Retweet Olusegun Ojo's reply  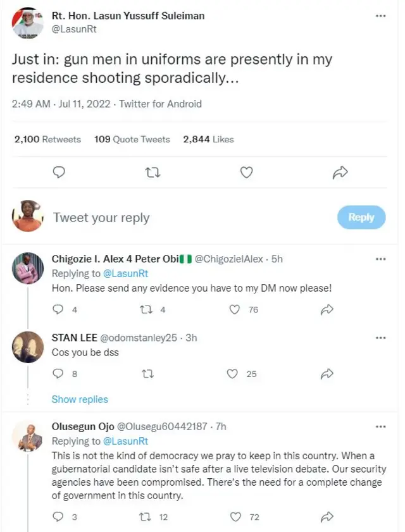point(145,517)
